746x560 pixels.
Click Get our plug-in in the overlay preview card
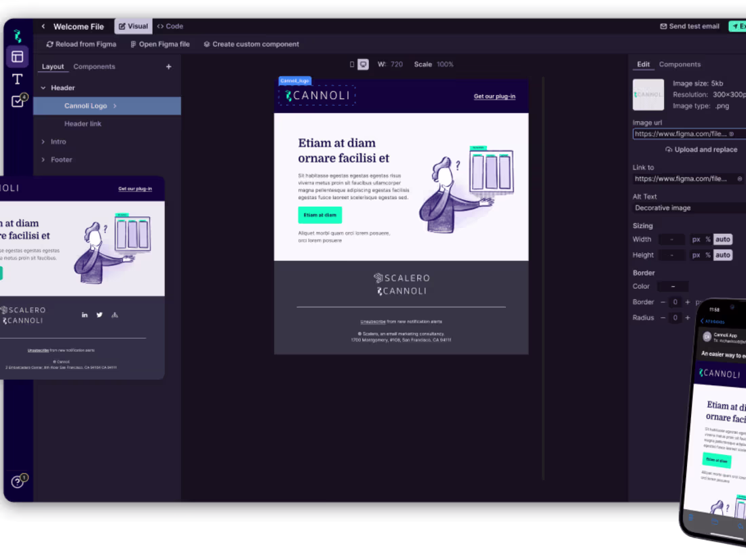click(x=135, y=189)
